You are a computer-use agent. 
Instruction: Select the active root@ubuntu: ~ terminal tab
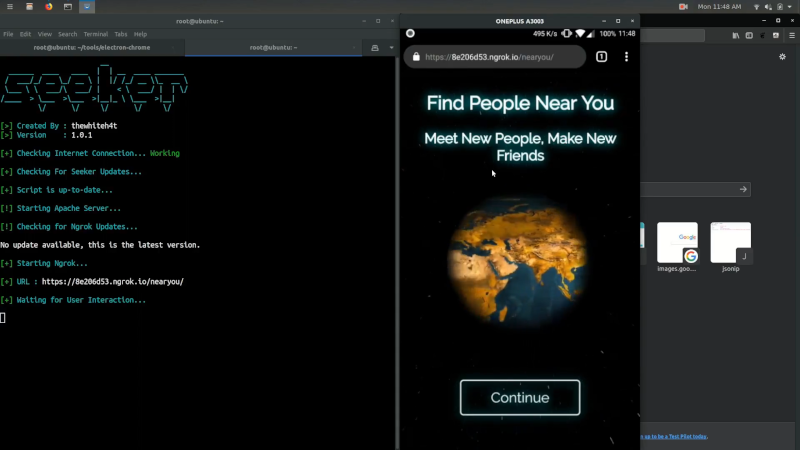click(x=273, y=47)
